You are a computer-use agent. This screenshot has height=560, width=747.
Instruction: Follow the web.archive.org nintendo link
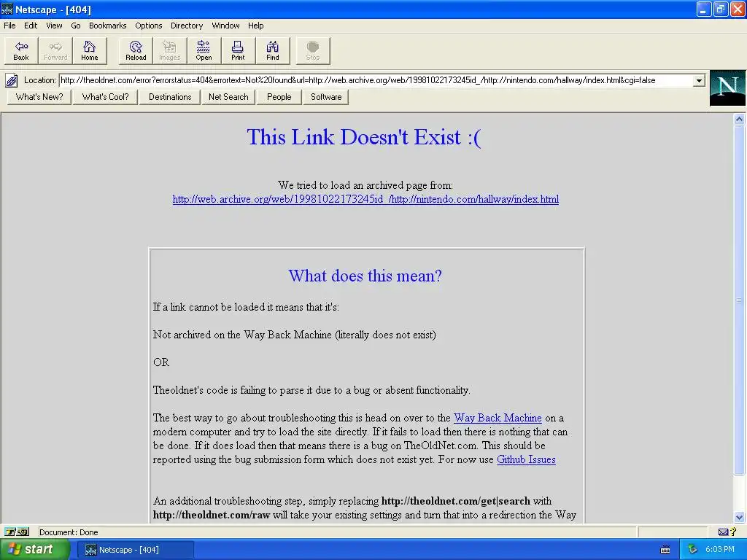[365, 199]
